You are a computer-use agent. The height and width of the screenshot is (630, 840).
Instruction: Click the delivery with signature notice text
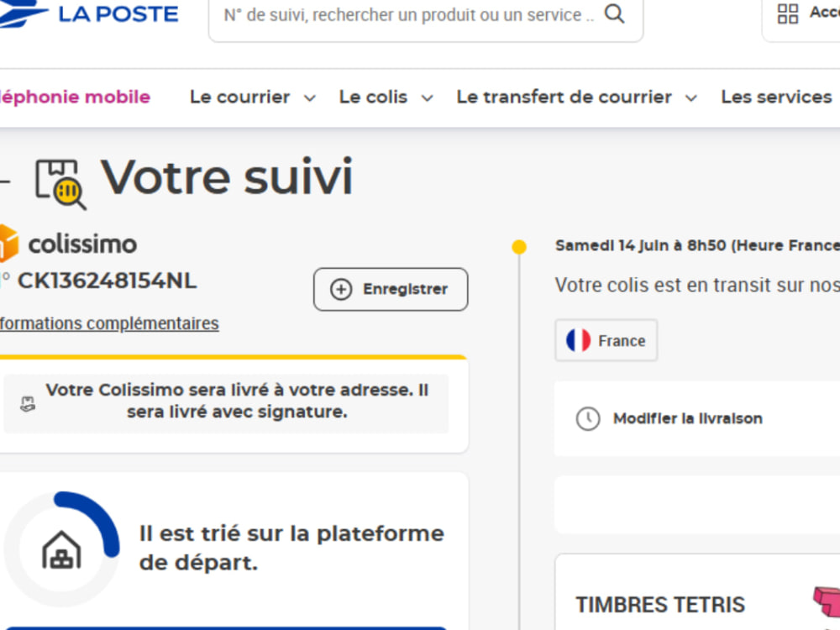pos(237,401)
